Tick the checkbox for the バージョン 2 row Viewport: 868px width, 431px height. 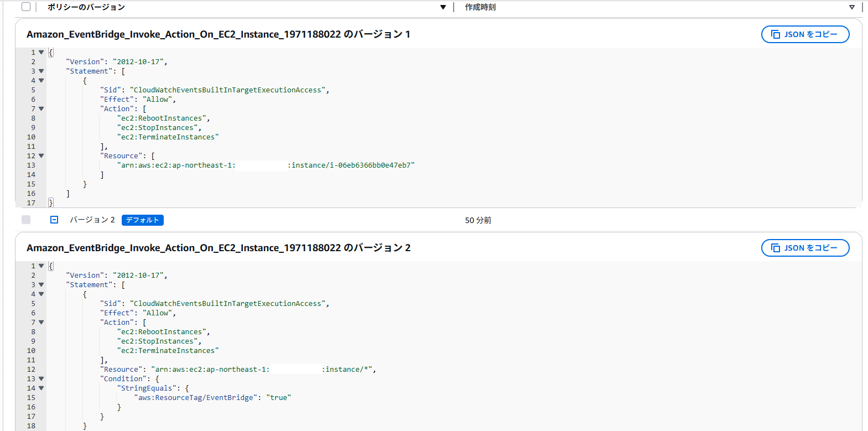tap(26, 220)
